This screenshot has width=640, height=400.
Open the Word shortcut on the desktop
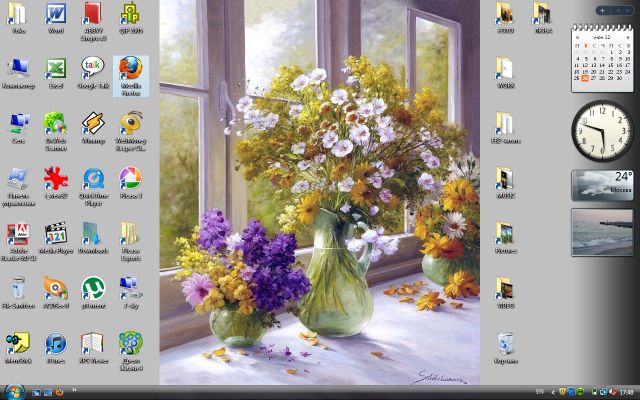click(x=56, y=18)
